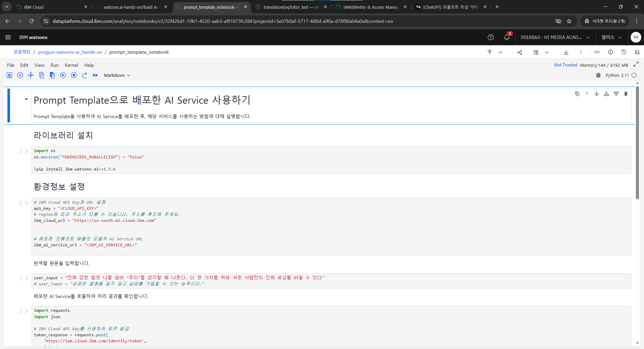Image resolution: width=644 pixels, height=349 pixels.
Task: Open the yongjun-watsonx-ai_hands-on project link
Action: coord(70,52)
